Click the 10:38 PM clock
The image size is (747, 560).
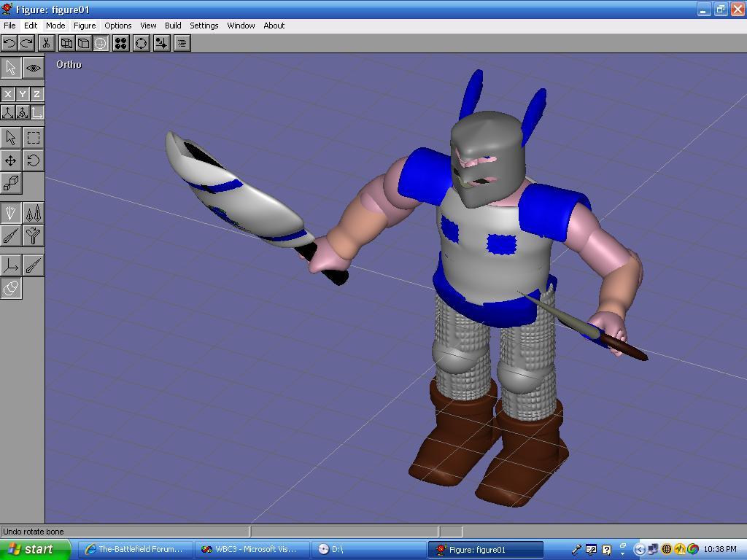click(720, 550)
